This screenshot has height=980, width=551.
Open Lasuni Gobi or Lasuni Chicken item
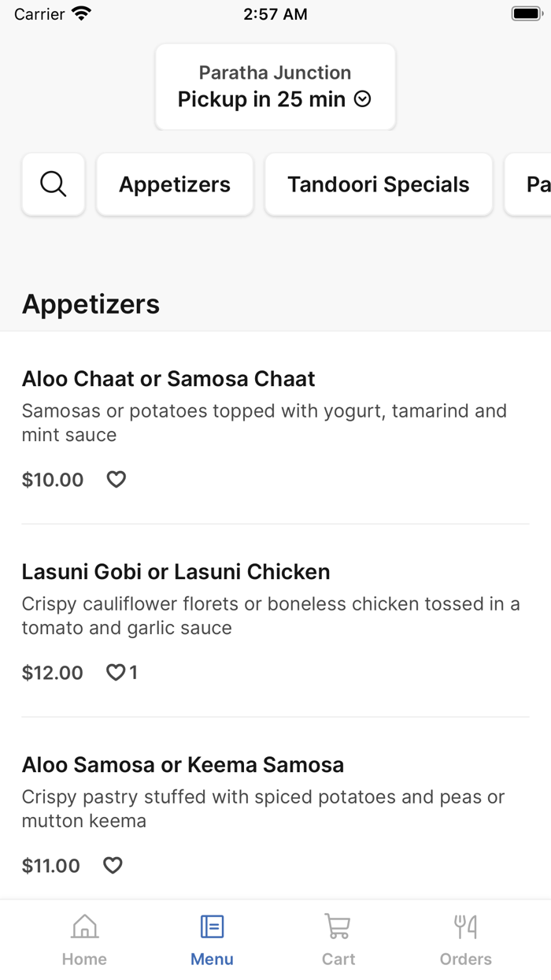pos(176,572)
